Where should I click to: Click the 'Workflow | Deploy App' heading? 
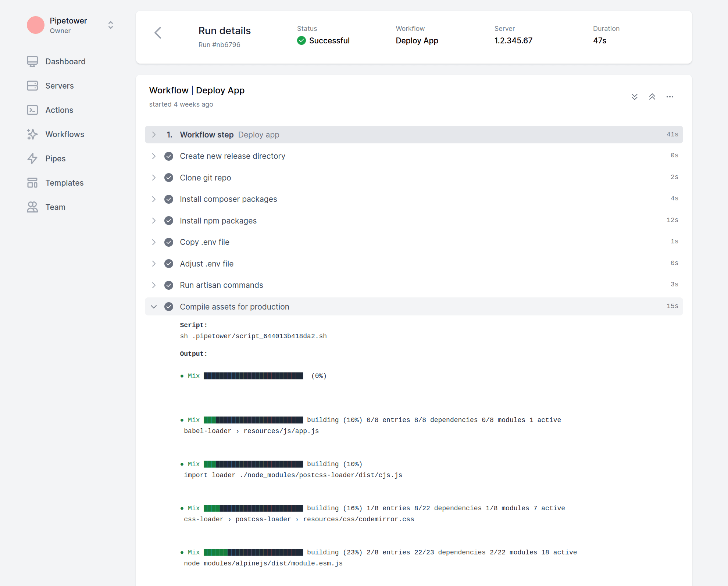[197, 90]
